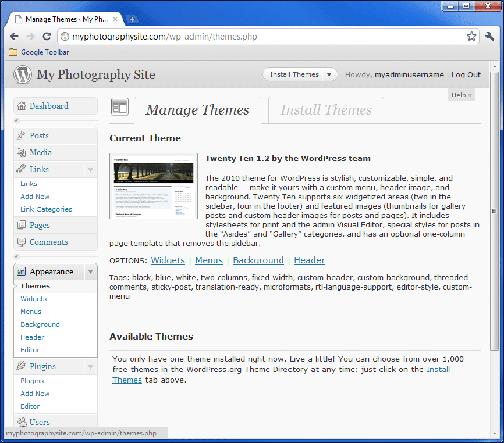The image size is (504, 443).
Task: Click the Dashboard house icon
Action: [x=22, y=106]
